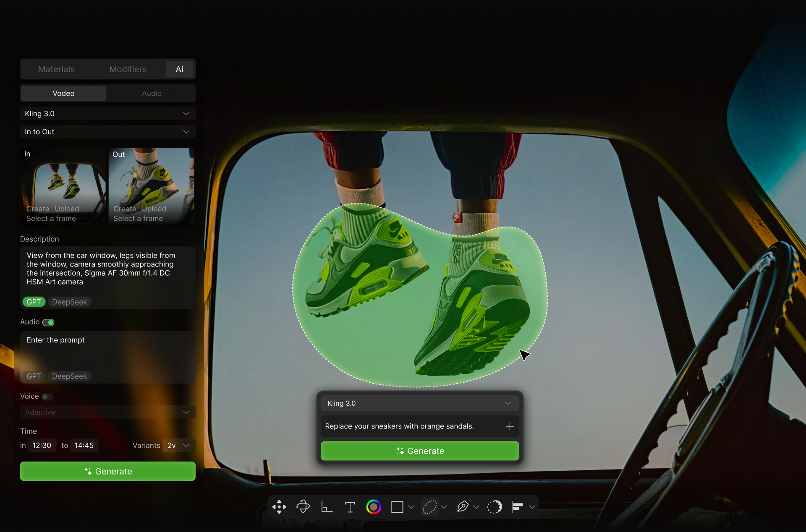
Task: Turn off the Audio toggle
Action: click(x=48, y=322)
